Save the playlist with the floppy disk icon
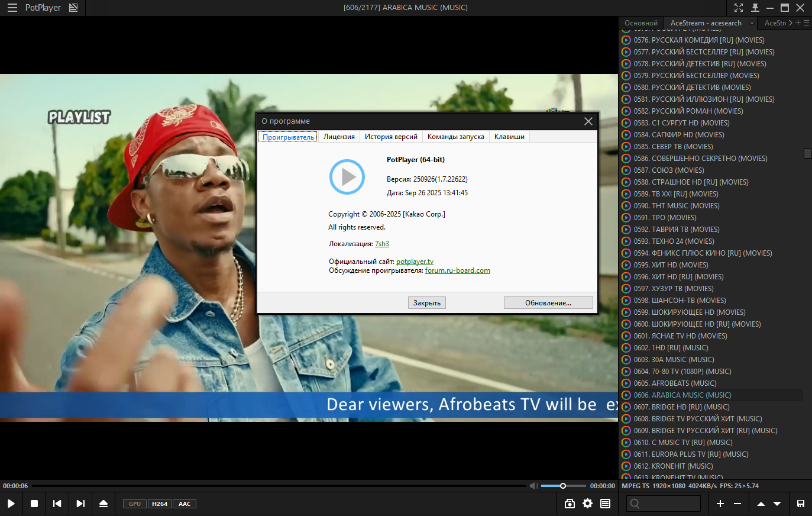Image resolution: width=812 pixels, height=516 pixels. click(800, 504)
